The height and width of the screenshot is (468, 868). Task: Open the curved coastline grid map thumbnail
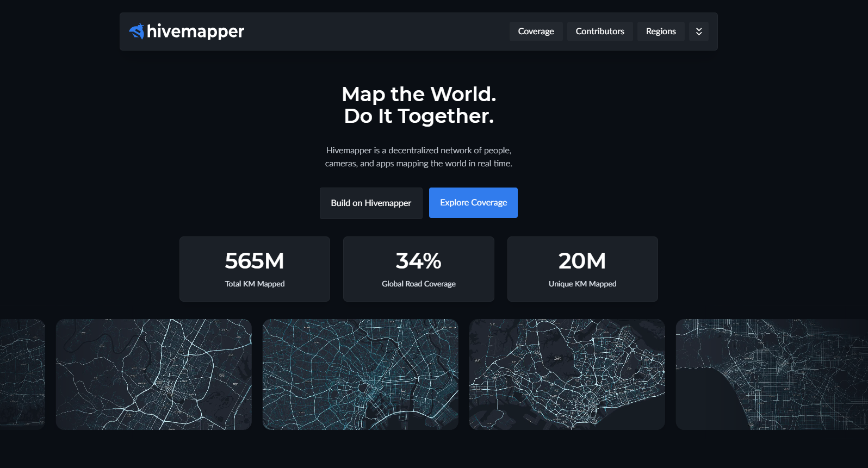[x=771, y=375]
